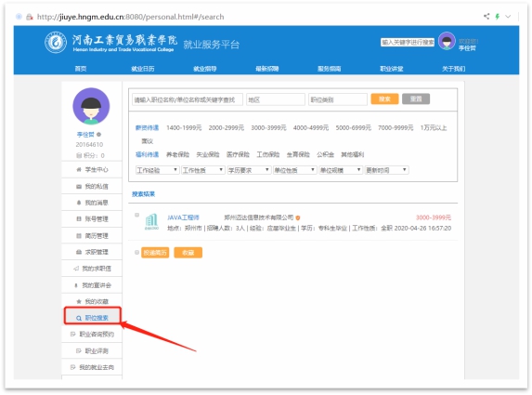
Task: Click the verified badge beside the company name
Action: (298, 217)
